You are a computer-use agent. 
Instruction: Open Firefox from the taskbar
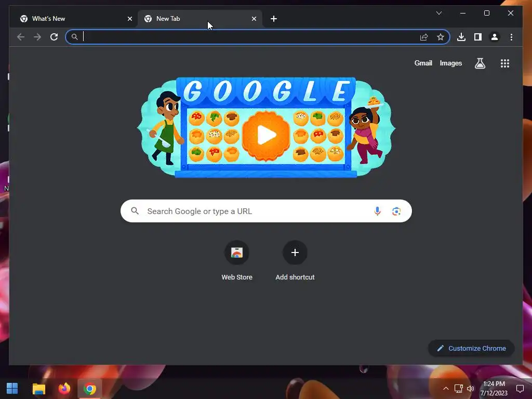[x=64, y=389]
